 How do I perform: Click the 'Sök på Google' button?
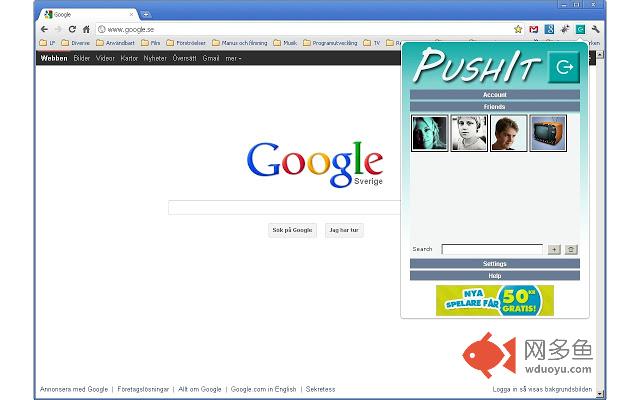292,230
